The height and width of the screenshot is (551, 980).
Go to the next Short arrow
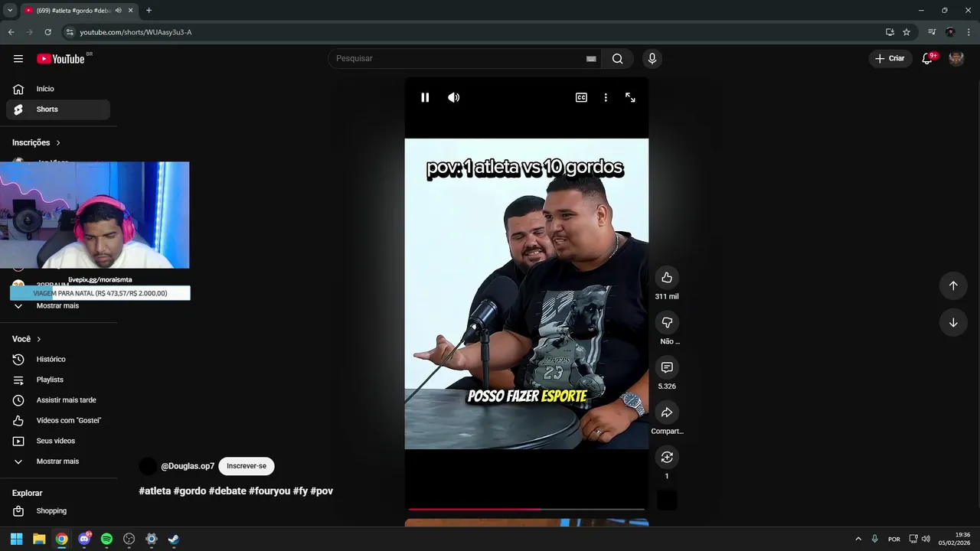tap(953, 322)
